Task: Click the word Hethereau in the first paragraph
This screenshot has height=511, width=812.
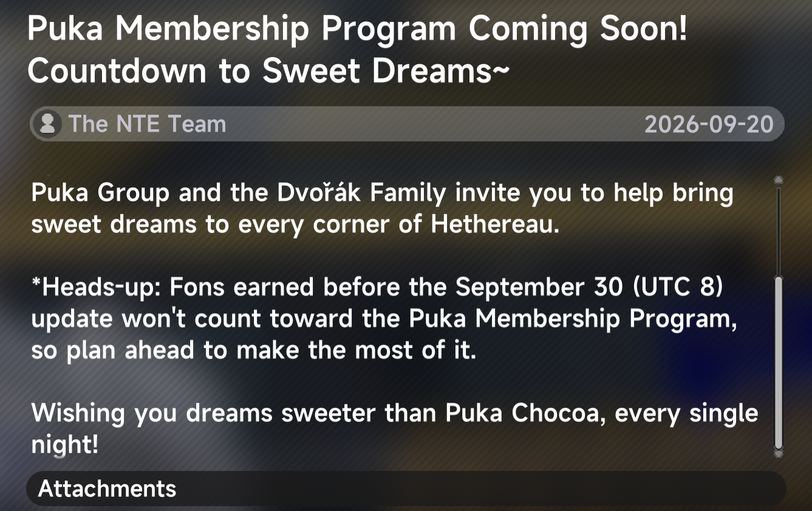Action: point(494,225)
